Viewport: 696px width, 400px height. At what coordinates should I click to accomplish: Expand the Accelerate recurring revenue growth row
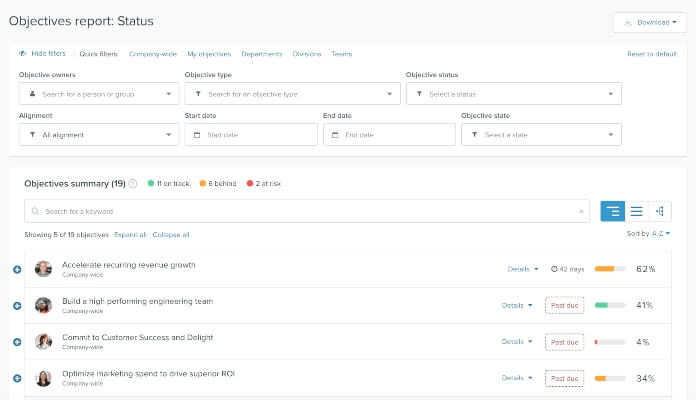click(x=17, y=269)
